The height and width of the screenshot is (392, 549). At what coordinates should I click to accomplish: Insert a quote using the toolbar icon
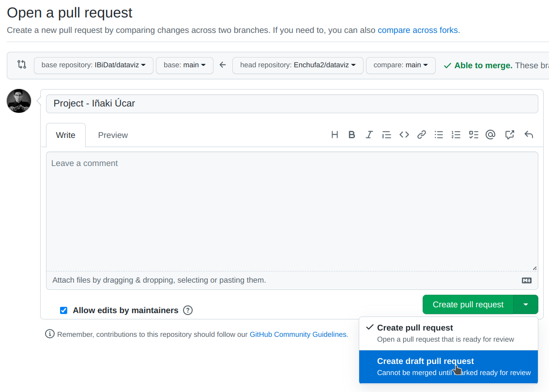[386, 135]
